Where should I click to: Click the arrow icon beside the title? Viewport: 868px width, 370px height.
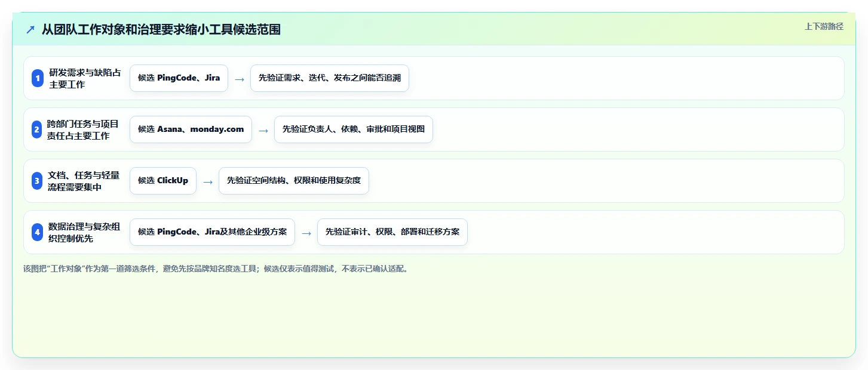click(30, 29)
